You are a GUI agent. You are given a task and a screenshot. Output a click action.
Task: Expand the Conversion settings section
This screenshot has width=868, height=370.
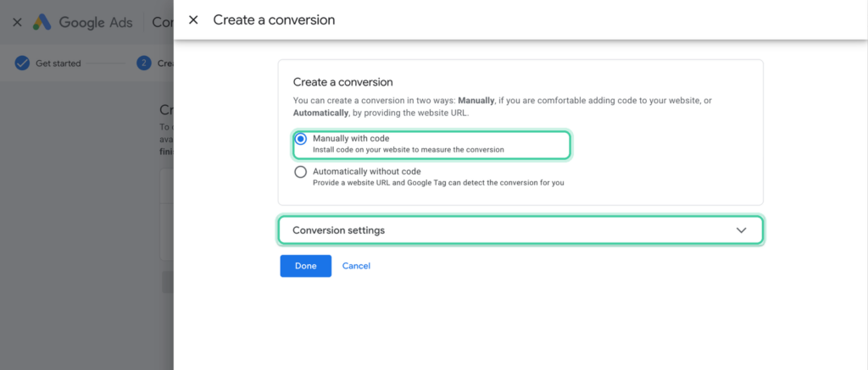[x=520, y=230]
